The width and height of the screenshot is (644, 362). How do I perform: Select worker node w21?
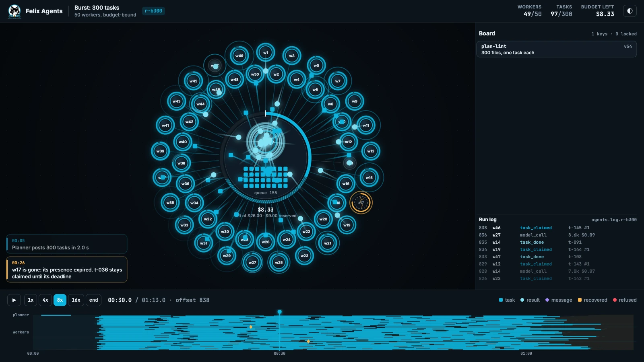[x=328, y=243]
